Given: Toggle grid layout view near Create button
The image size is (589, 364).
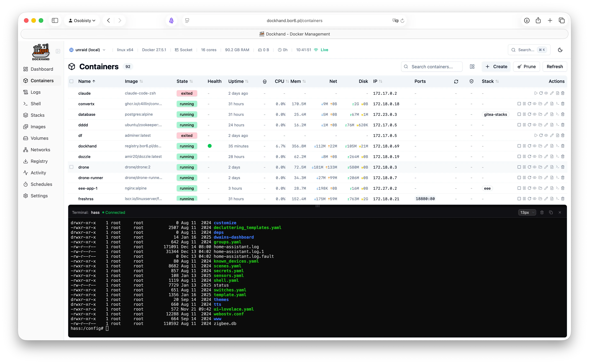Looking at the screenshot, I should (472, 66).
